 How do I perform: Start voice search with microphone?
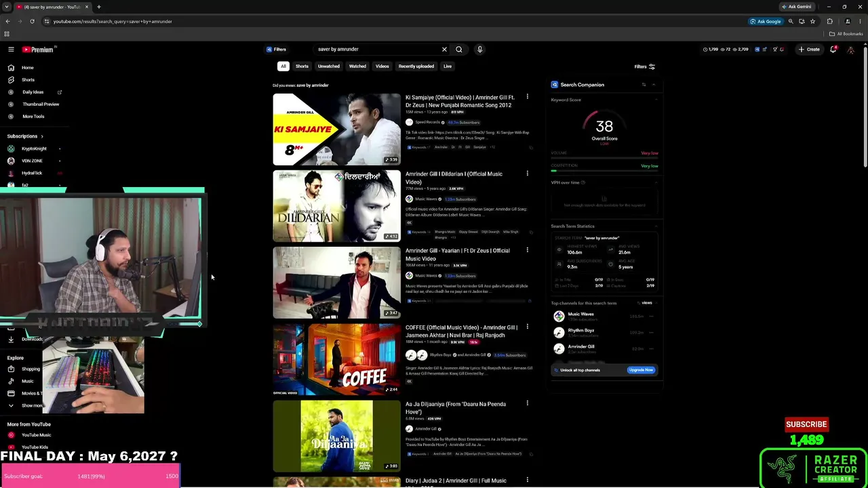tap(479, 49)
